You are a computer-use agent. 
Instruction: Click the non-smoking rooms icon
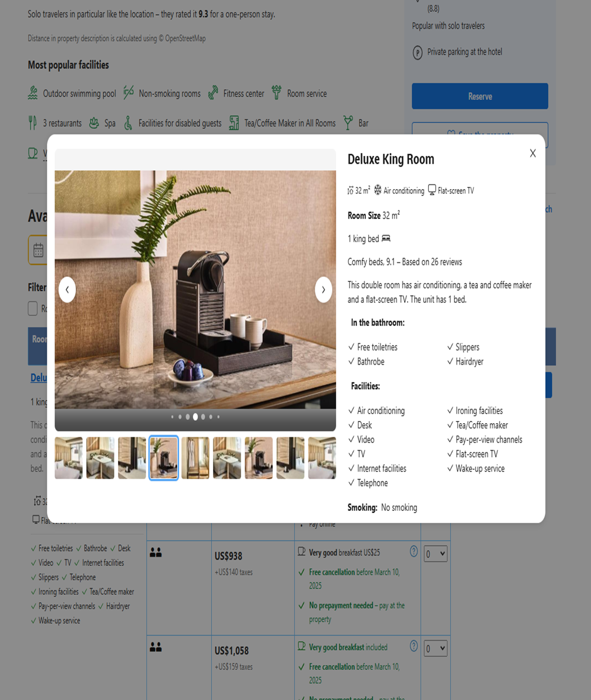point(129,92)
